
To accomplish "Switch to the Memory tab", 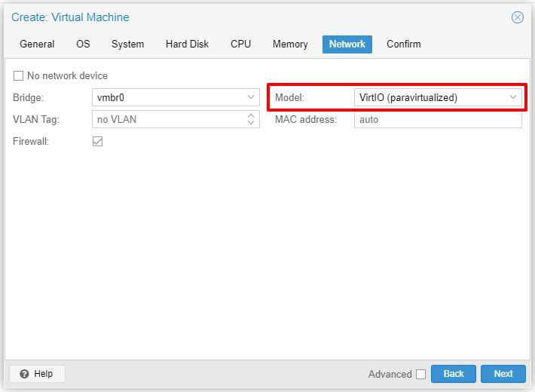I will [290, 44].
